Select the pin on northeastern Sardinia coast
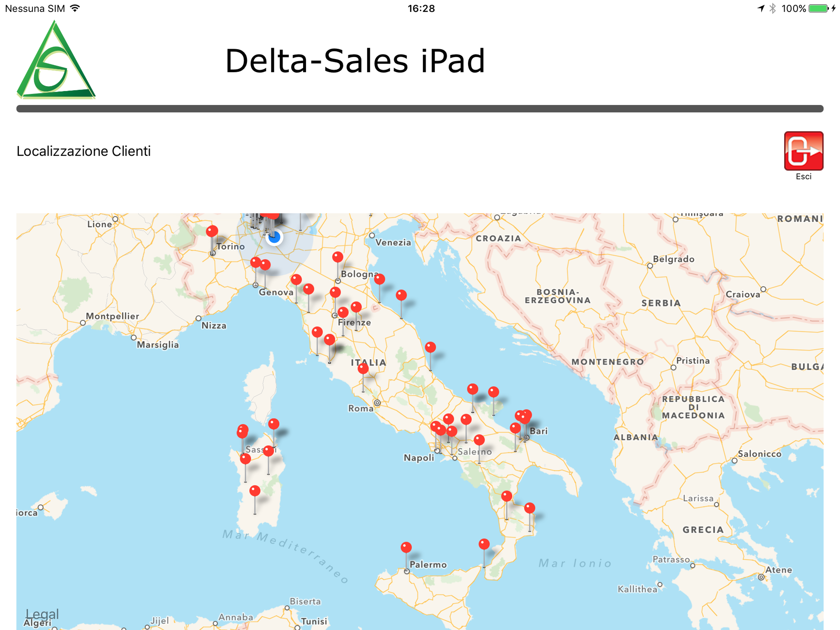Image resolution: width=840 pixels, height=630 pixels. [274, 424]
